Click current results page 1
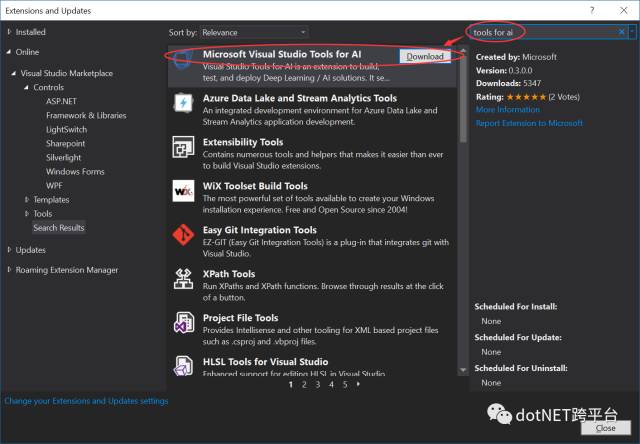 point(291,384)
